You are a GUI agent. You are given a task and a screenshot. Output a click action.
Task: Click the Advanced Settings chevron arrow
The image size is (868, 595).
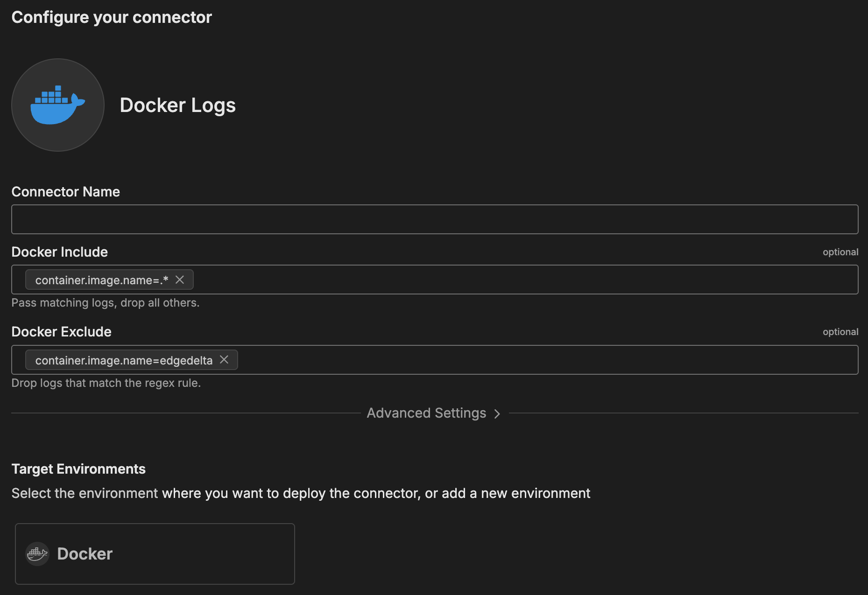coord(497,414)
